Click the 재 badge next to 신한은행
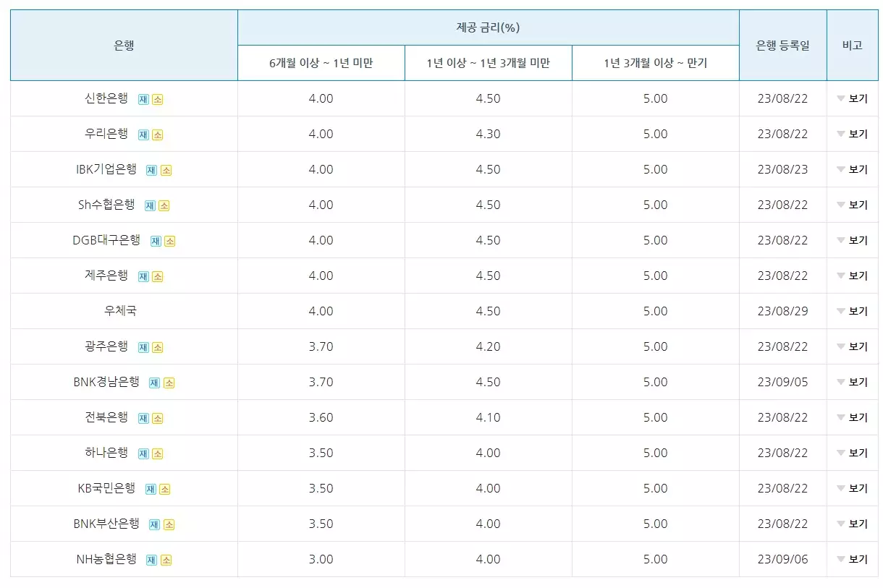Screen dimensions: 883x588 [143, 99]
